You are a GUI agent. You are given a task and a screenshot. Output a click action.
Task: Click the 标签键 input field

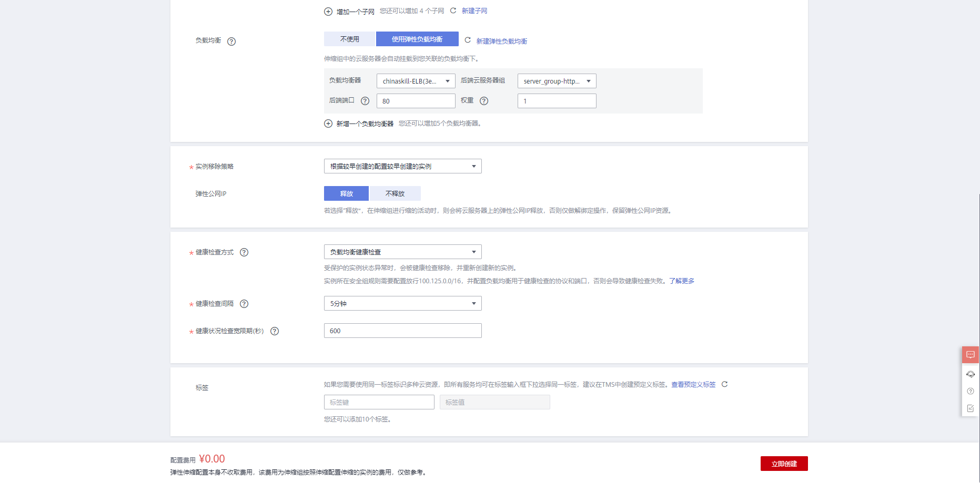379,402
